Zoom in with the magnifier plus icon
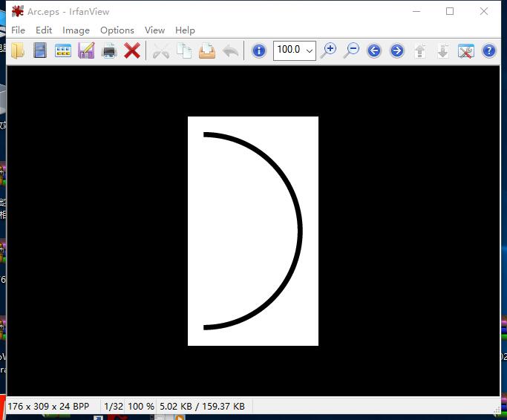This screenshot has height=420, width=507. (328, 50)
